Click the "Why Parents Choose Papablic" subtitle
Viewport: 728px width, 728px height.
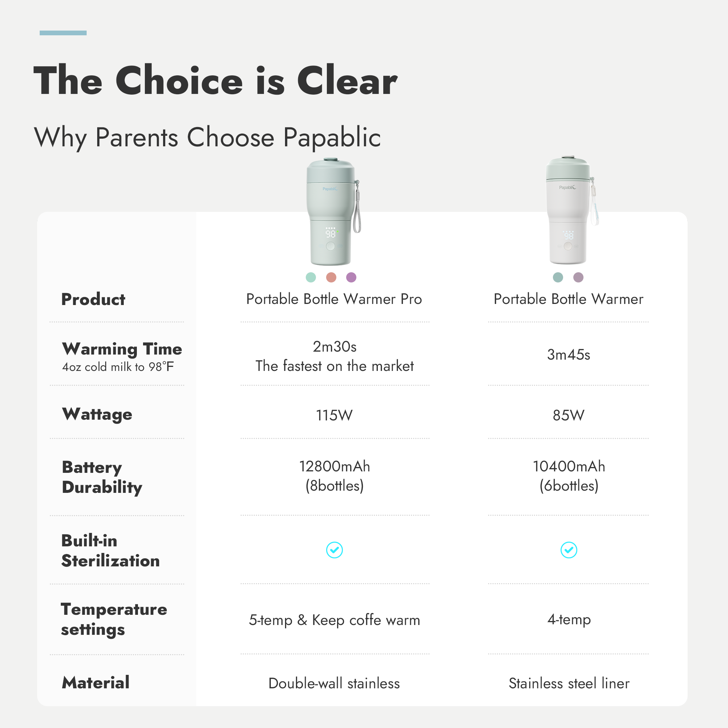coord(207,137)
